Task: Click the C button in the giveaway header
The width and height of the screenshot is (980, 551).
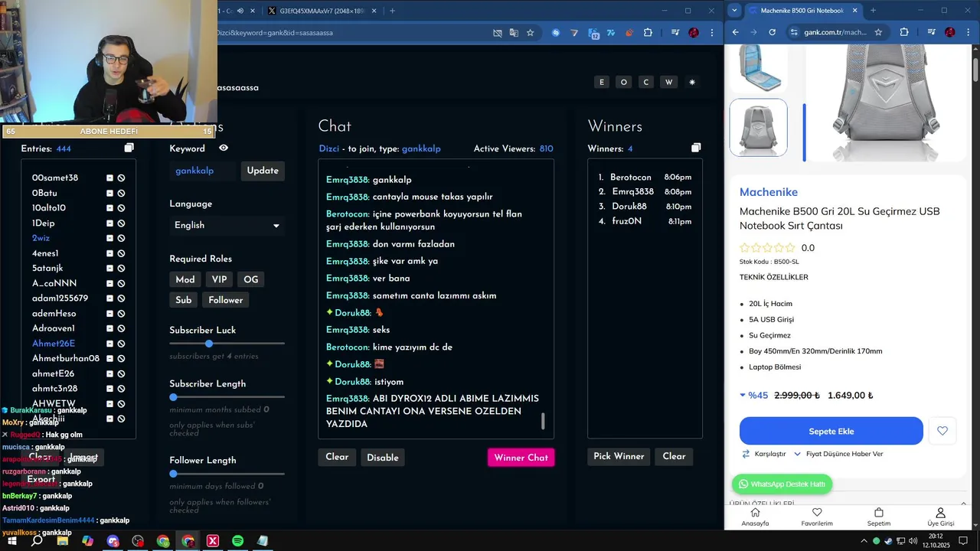Action: pyautogui.click(x=646, y=82)
